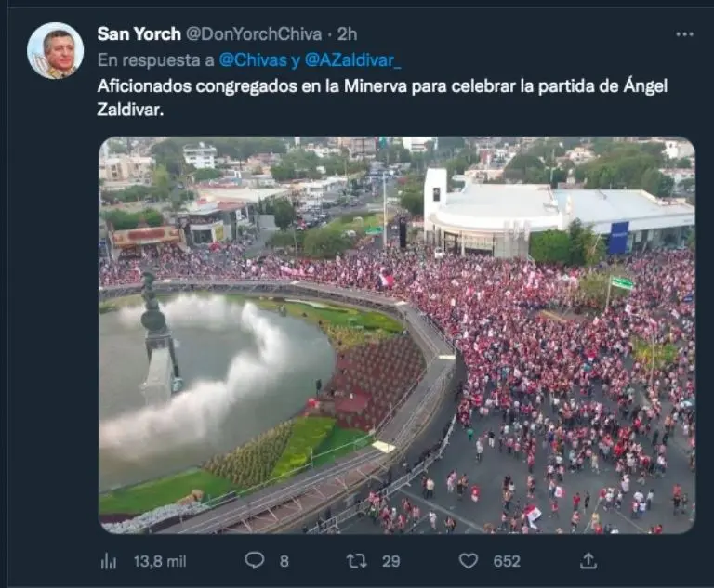Screen dimensions: 714x588
Task: Open the 2h timestamp link
Action: click(x=347, y=34)
